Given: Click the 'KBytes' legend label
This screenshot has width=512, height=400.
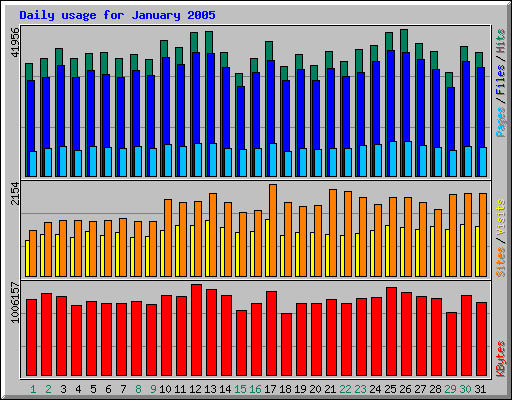Looking at the screenshot, I should tap(501, 359).
